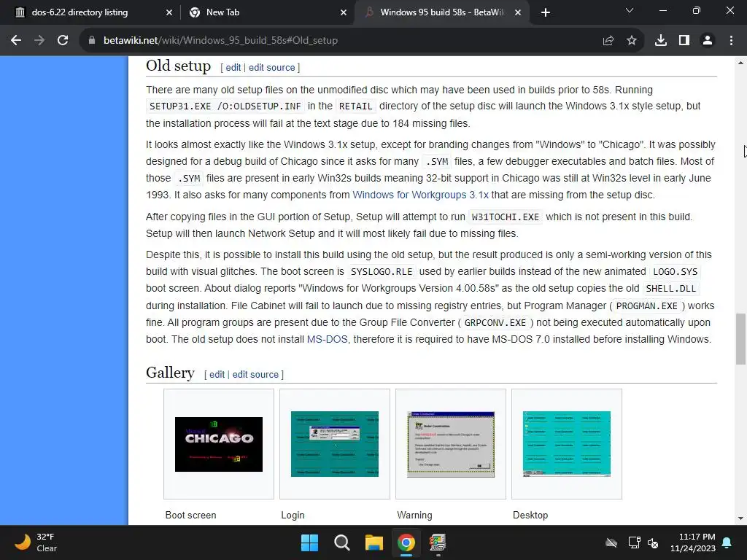The image size is (747, 560).
Task: Bookmark this page with the star
Action: pyautogui.click(x=632, y=41)
